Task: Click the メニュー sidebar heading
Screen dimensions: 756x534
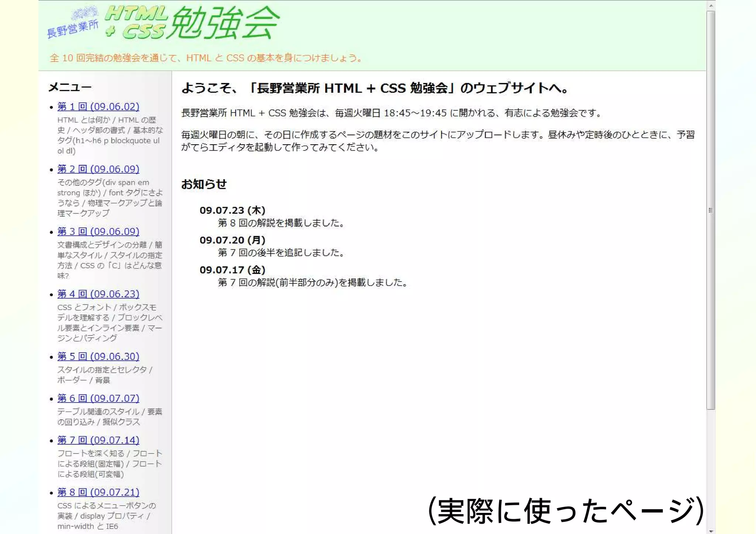Action: point(70,87)
